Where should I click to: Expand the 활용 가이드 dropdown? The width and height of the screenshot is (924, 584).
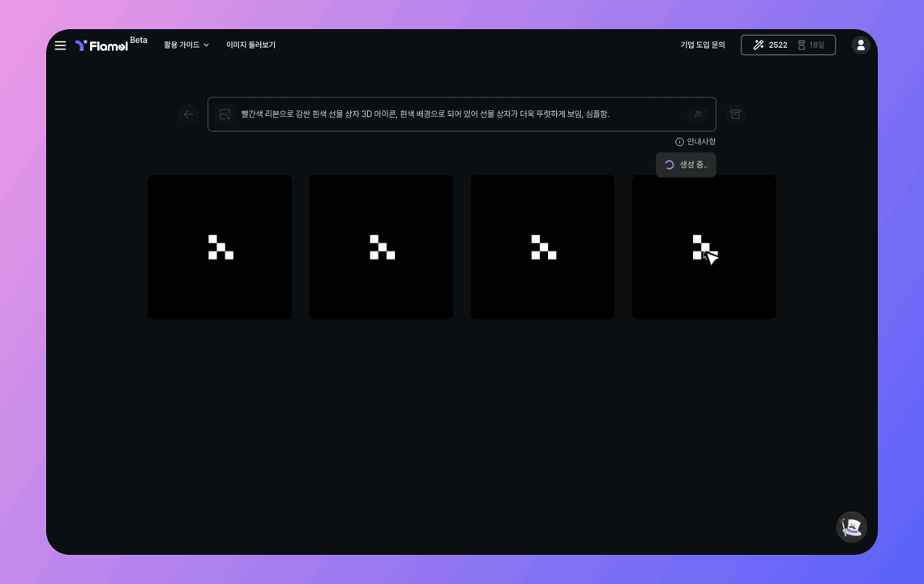(x=186, y=45)
